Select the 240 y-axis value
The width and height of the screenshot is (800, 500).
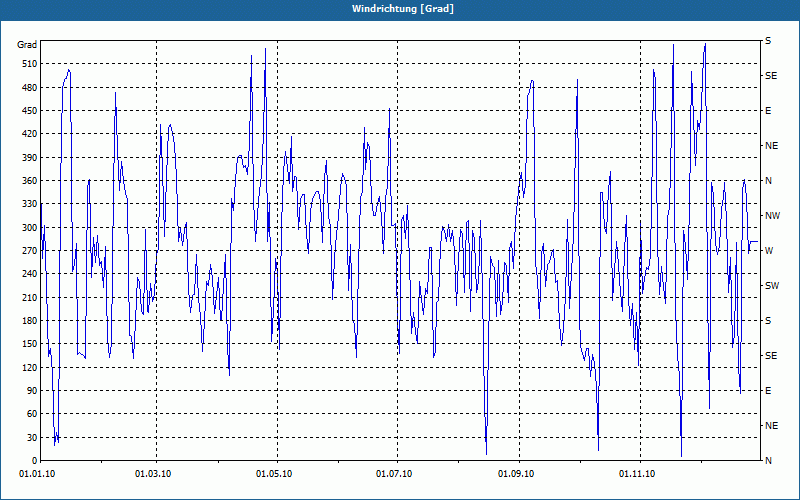30,274
